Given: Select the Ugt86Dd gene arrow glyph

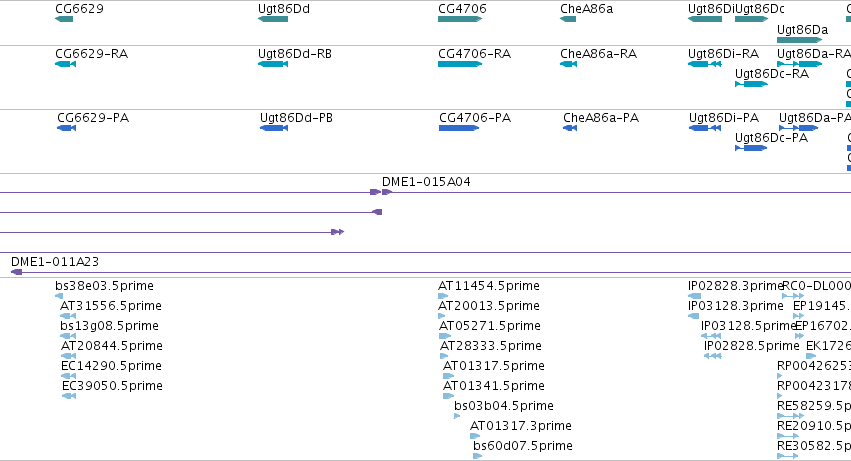Looking at the screenshot, I should coord(273,19).
